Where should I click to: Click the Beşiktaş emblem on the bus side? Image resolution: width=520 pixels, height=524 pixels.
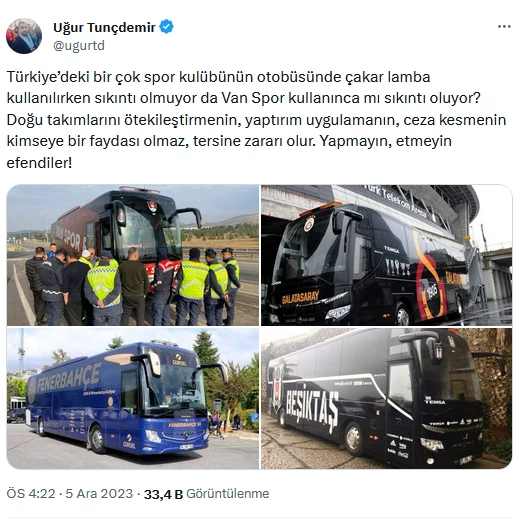277,387
